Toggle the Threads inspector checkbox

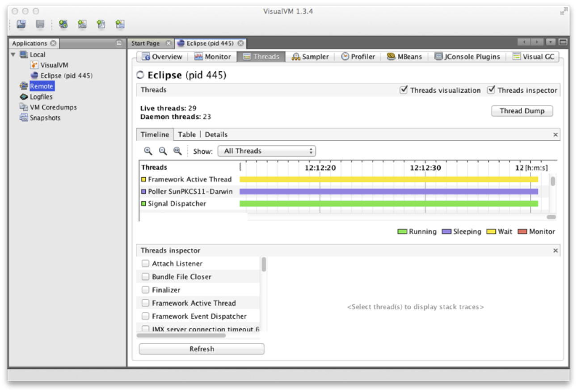pos(491,90)
